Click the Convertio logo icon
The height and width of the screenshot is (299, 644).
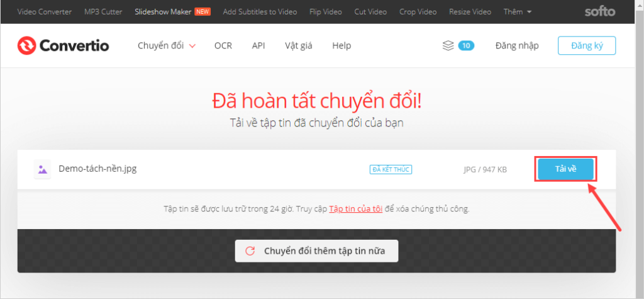(27, 46)
